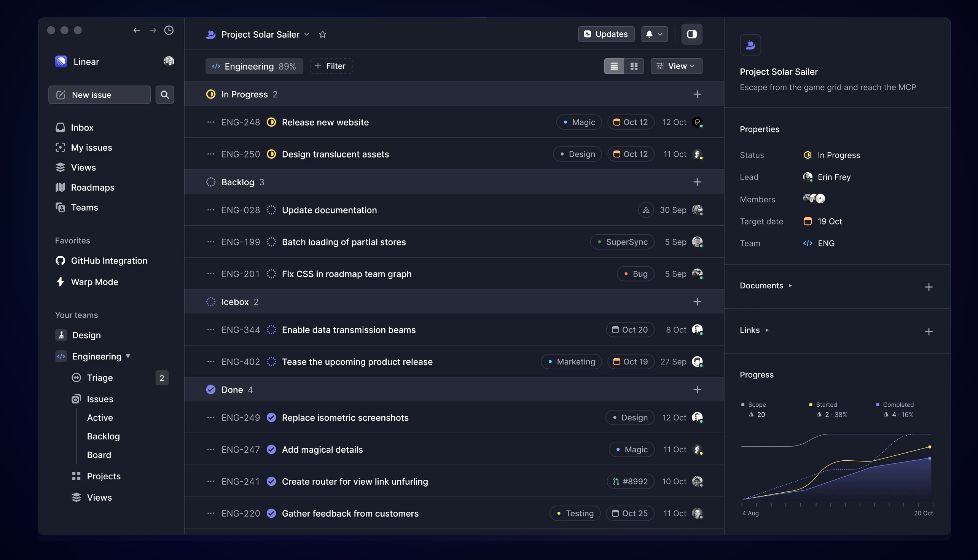The width and height of the screenshot is (978, 560).
Task: Open the GitHub Integration favorite
Action: click(109, 260)
